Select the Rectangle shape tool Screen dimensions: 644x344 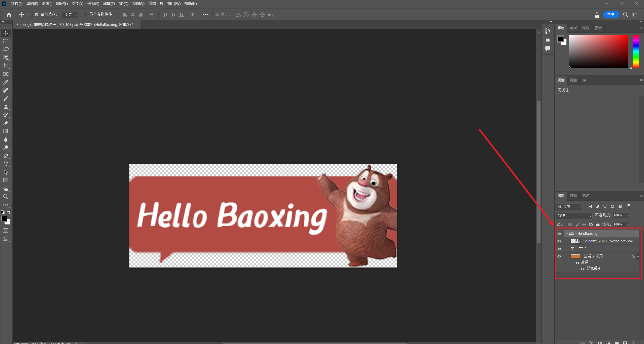pyautogui.click(x=6, y=180)
